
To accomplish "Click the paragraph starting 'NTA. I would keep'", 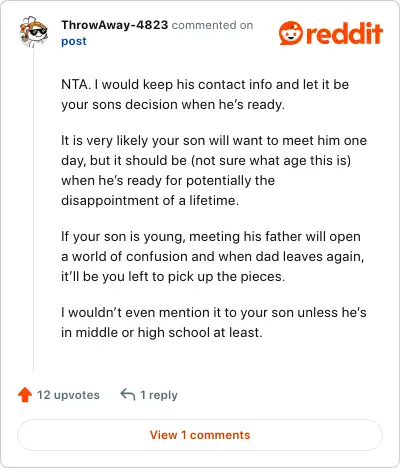I will click(x=205, y=94).
